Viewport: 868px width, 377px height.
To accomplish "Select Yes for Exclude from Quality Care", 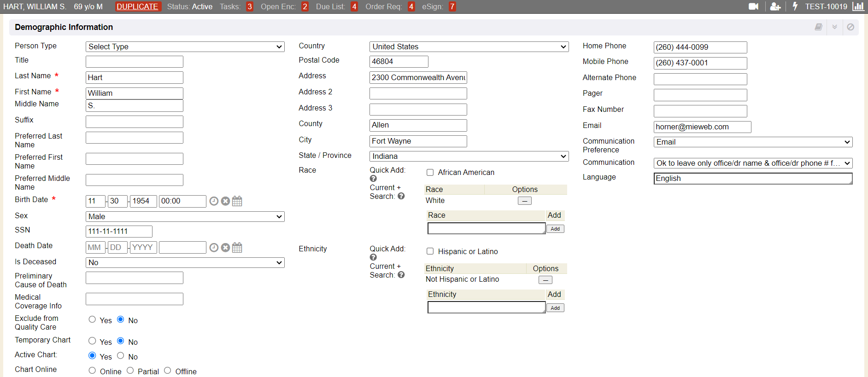I will [92, 319].
